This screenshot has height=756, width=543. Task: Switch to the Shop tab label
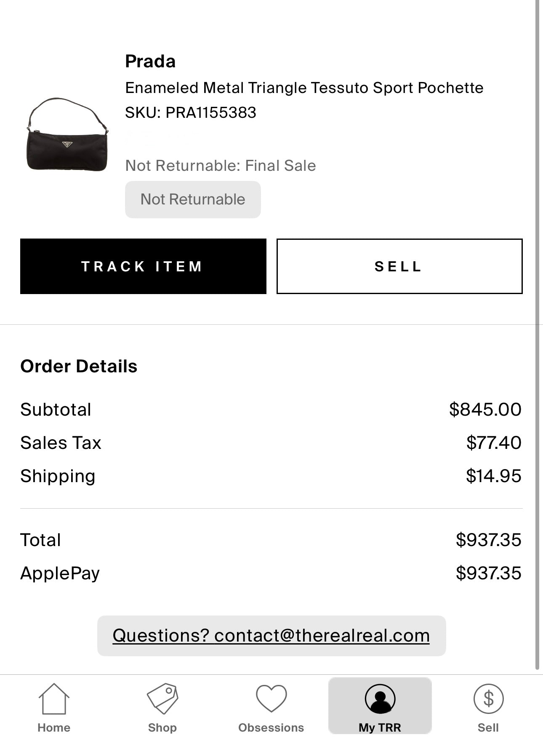tap(162, 728)
